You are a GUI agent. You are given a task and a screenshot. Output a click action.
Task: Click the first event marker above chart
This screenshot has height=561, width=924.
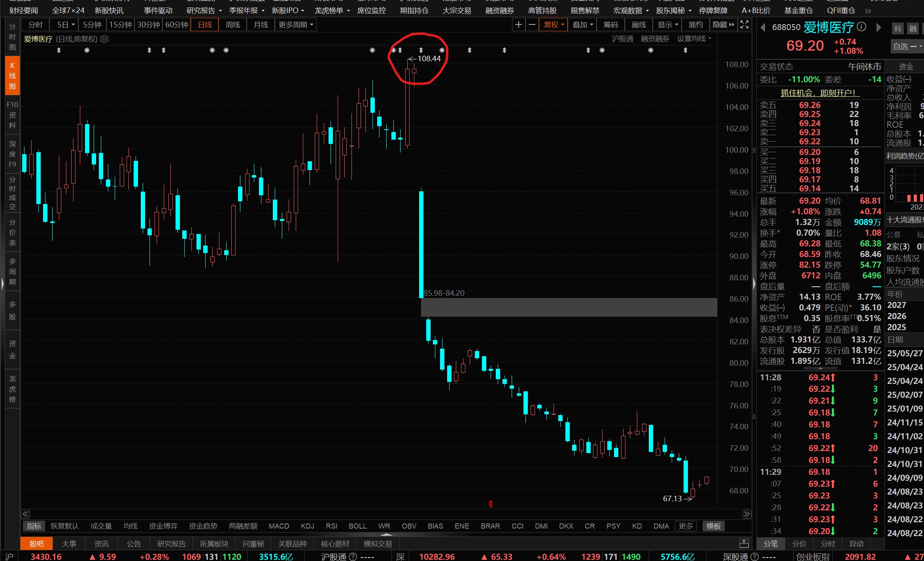[59, 50]
